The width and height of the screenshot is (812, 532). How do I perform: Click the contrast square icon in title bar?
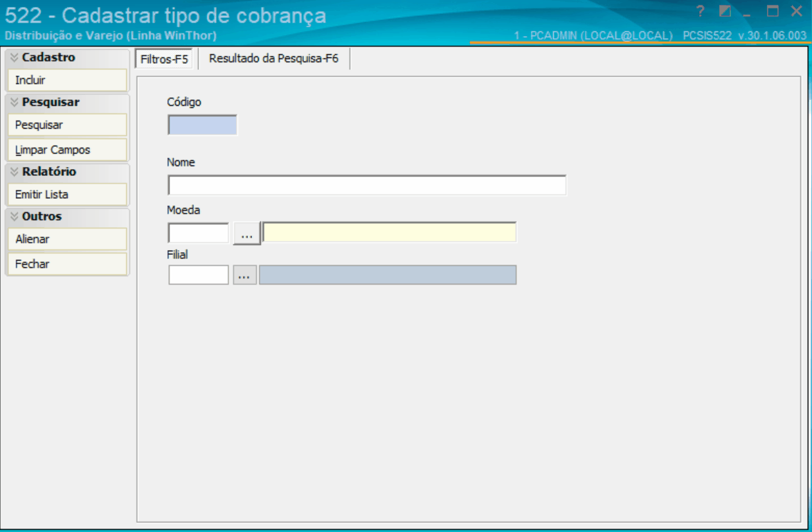coord(725,11)
